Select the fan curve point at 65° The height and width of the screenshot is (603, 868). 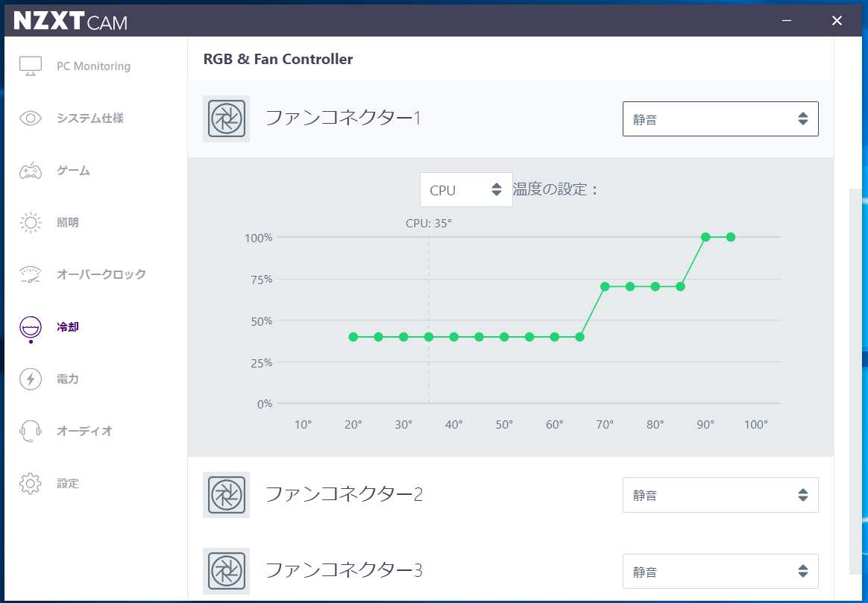point(579,337)
